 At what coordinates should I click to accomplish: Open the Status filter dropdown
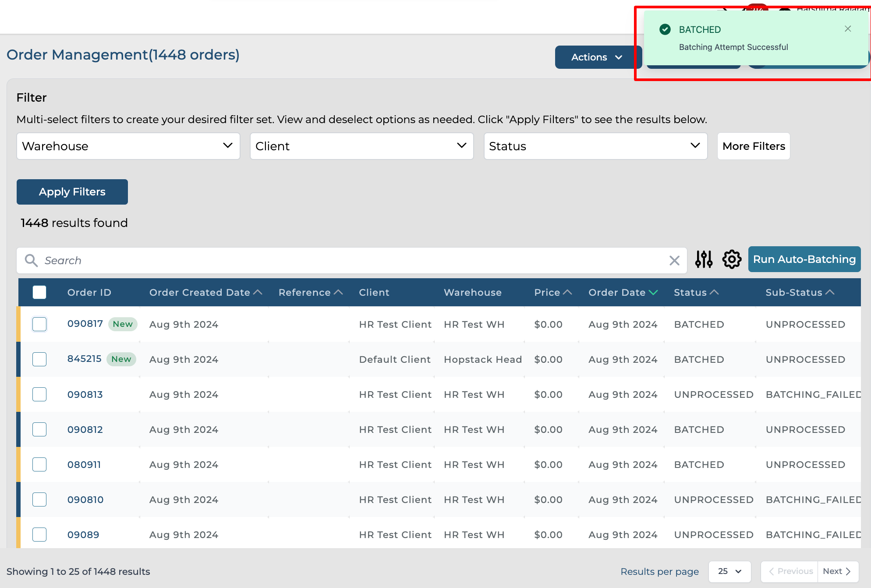coord(595,146)
